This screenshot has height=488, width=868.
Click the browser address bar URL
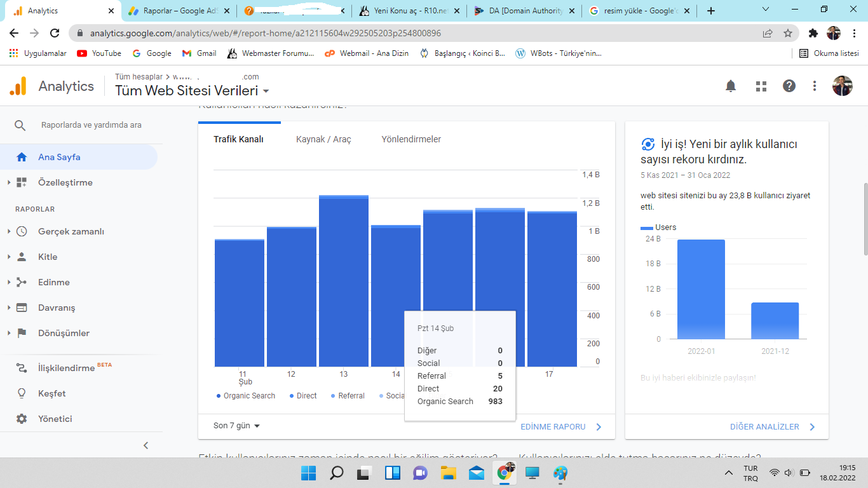[265, 33]
